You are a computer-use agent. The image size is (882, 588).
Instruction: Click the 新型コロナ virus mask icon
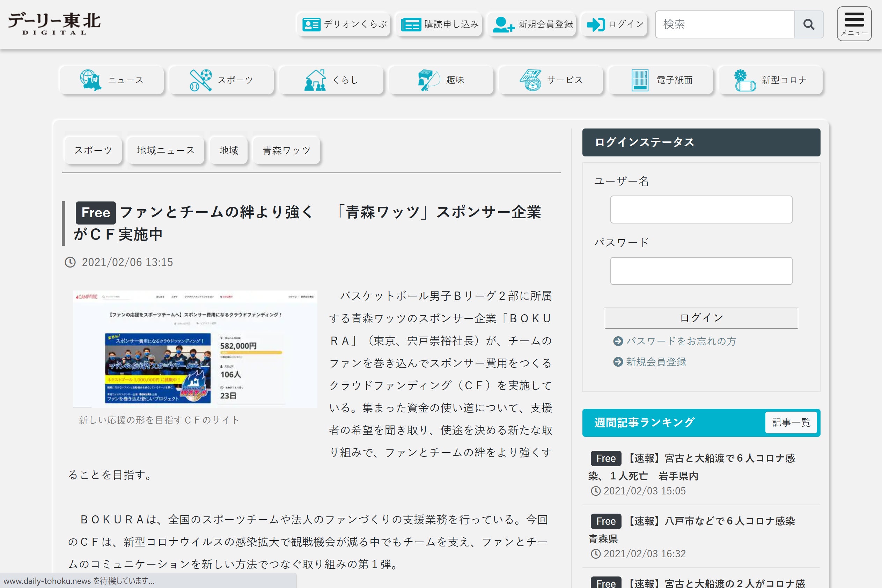tap(744, 80)
